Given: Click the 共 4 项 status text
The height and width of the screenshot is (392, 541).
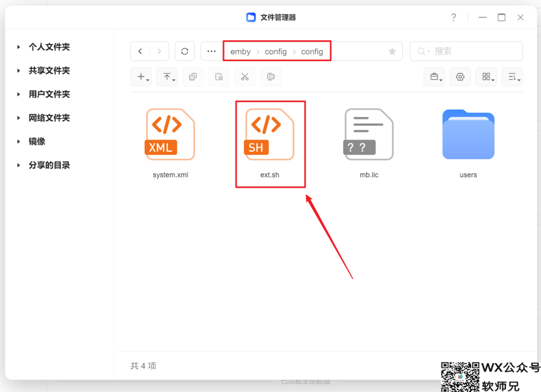Looking at the screenshot, I should pyautogui.click(x=143, y=366).
